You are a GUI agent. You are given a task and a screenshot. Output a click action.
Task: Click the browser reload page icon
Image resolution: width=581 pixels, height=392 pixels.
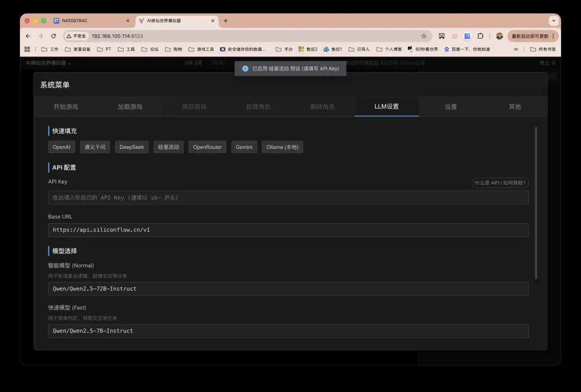click(x=53, y=36)
